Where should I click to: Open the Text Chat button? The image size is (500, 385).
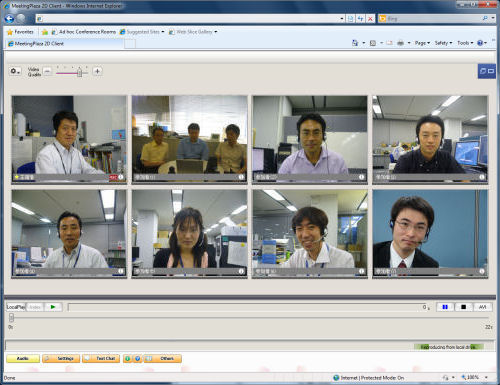[101, 359]
